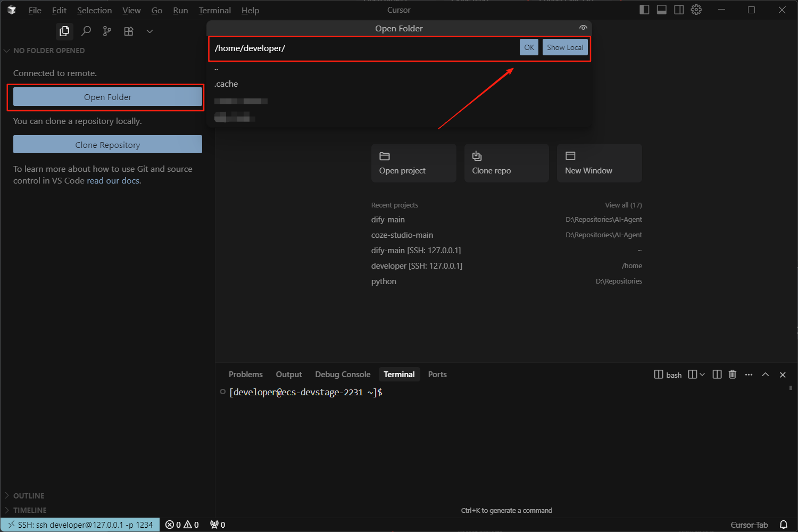Click OK in Open Folder dialog
798x532 pixels.
(x=529, y=47)
